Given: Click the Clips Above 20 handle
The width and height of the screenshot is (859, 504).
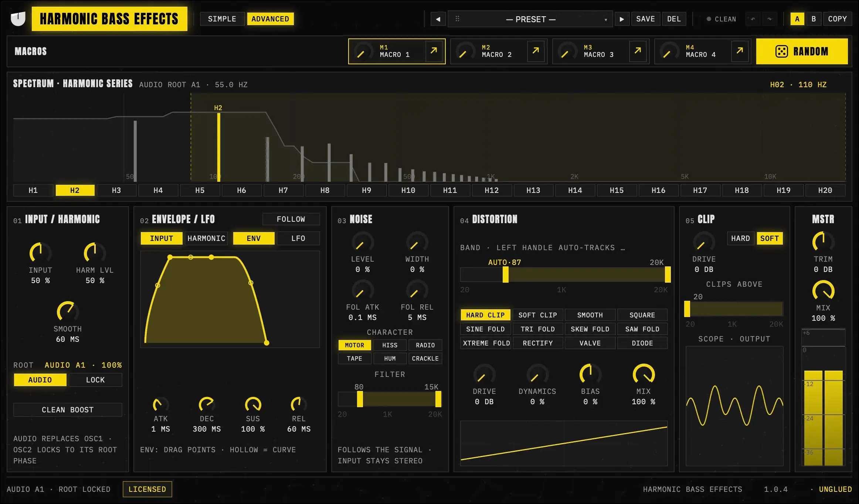Looking at the screenshot, I should [687, 309].
